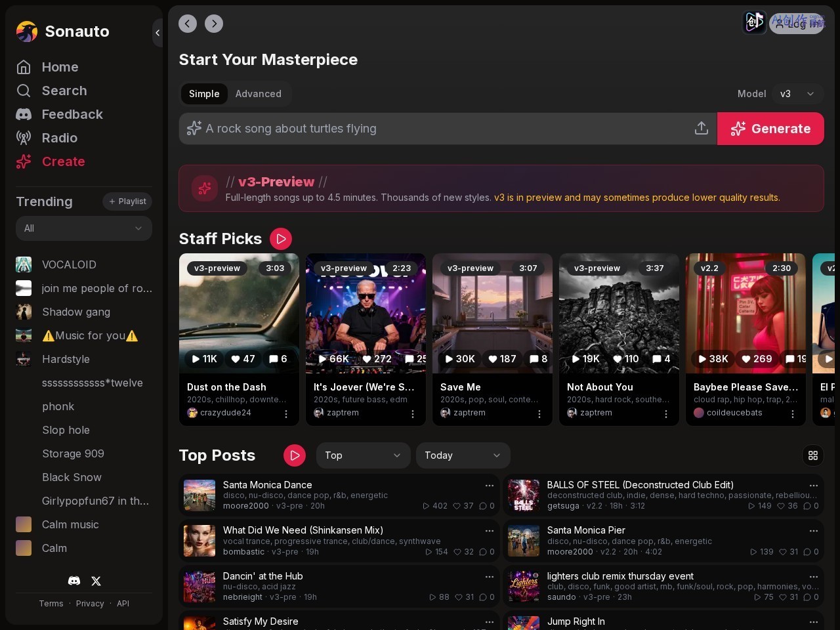This screenshot has height=630, width=840.
Task: Click the song prompt input field
Action: pyautogui.click(x=441, y=129)
